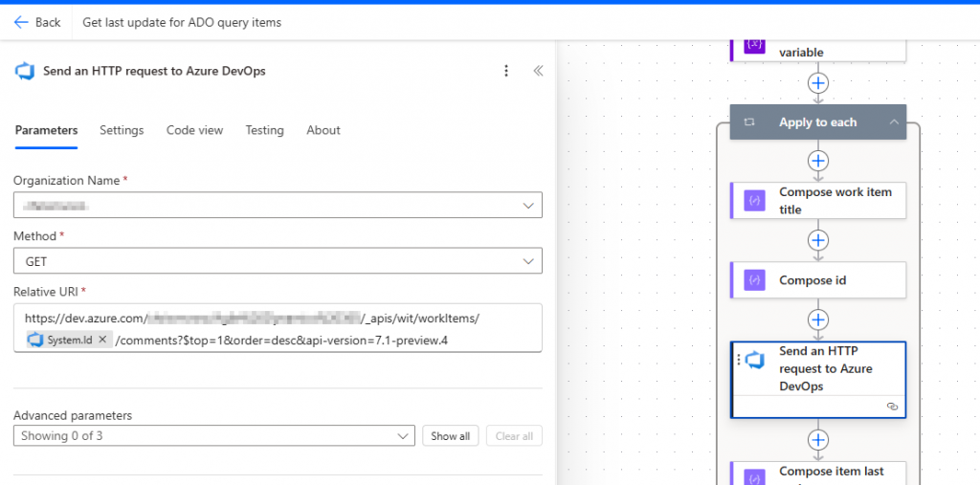Open the Method dropdown showing GET

click(278, 261)
